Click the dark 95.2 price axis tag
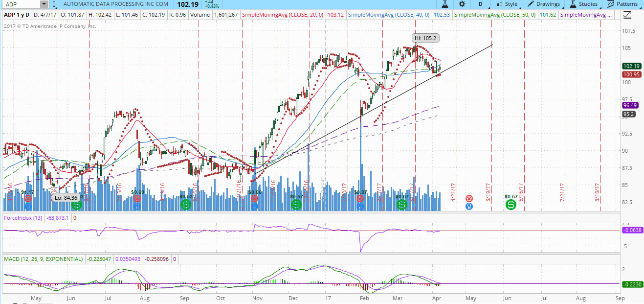Screen dimensions: 644x304 pos(629,115)
